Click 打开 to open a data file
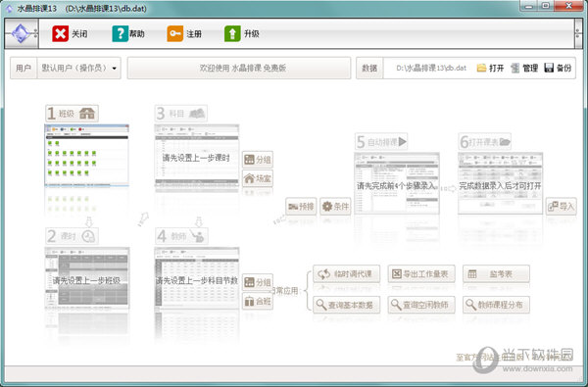 coord(490,68)
